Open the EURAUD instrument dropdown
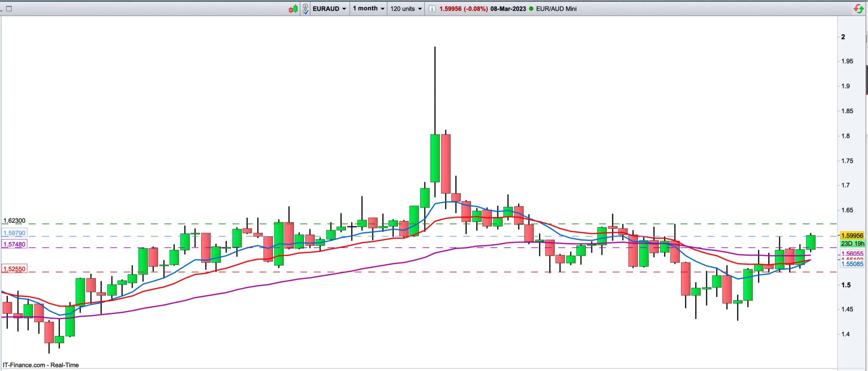The image size is (868, 371). [329, 9]
